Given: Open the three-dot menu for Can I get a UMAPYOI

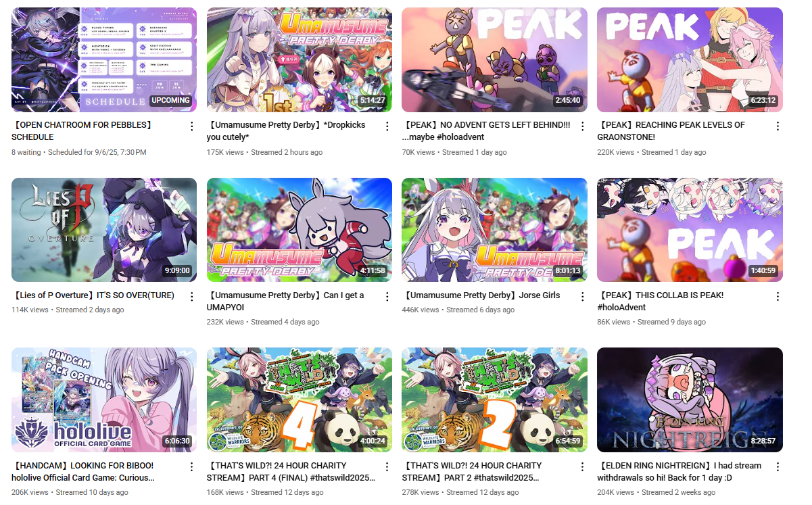Looking at the screenshot, I should (x=387, y=297).
